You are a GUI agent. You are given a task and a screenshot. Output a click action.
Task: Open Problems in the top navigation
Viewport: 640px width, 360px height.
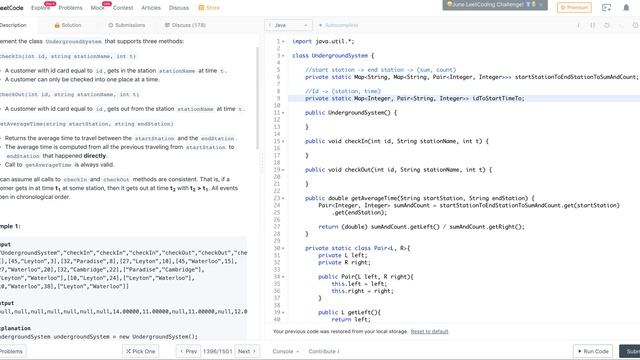[x=70, y=8]
